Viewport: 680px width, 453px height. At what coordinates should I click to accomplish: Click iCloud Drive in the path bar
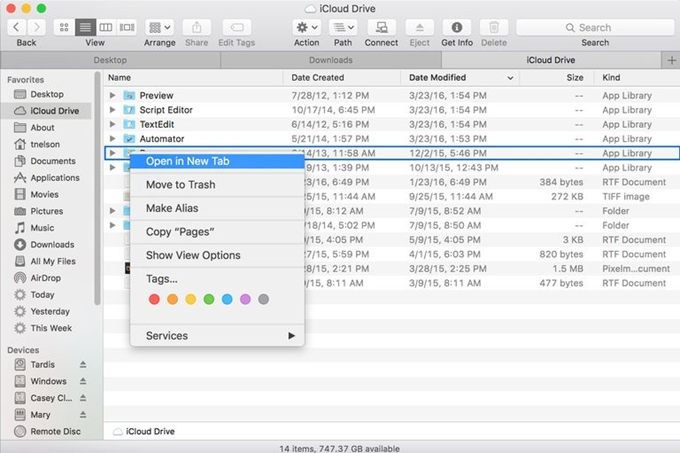click(x=144, y=431)
